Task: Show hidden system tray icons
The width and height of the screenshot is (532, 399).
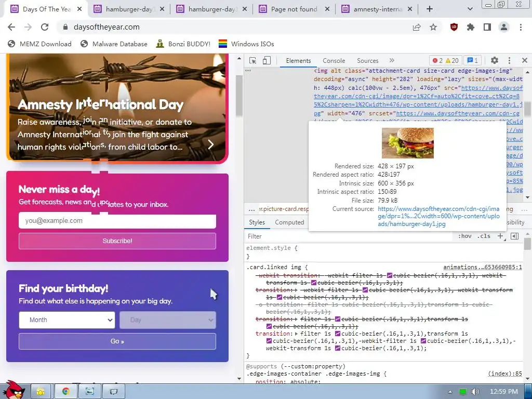Action: [x=450, y=392]
